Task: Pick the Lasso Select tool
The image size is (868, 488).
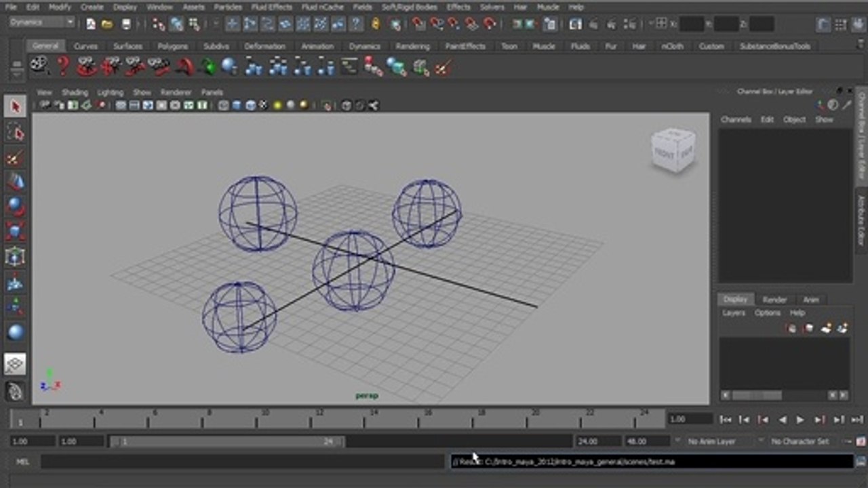Action: (16, 132)
